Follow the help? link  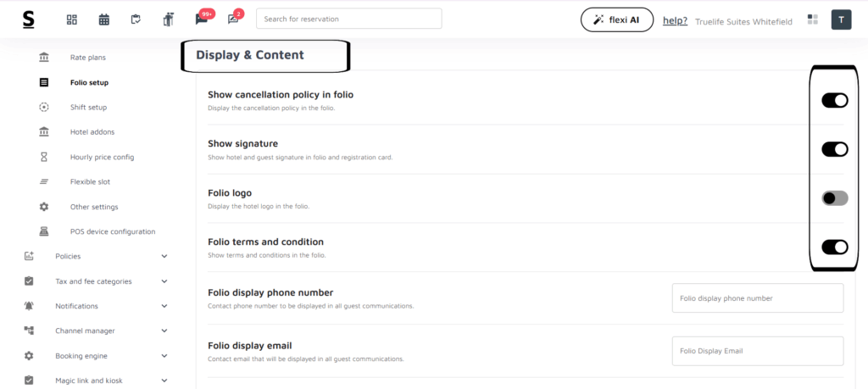[x=675, y=20]
